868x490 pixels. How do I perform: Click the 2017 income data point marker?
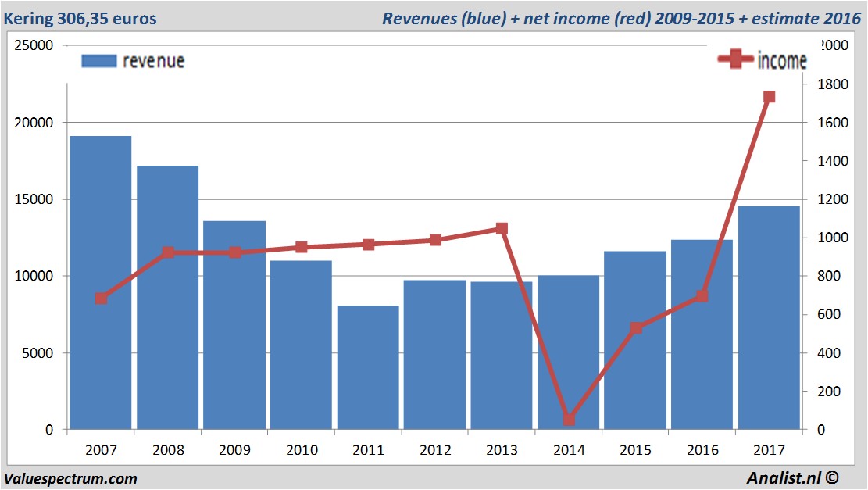(769, 97)
